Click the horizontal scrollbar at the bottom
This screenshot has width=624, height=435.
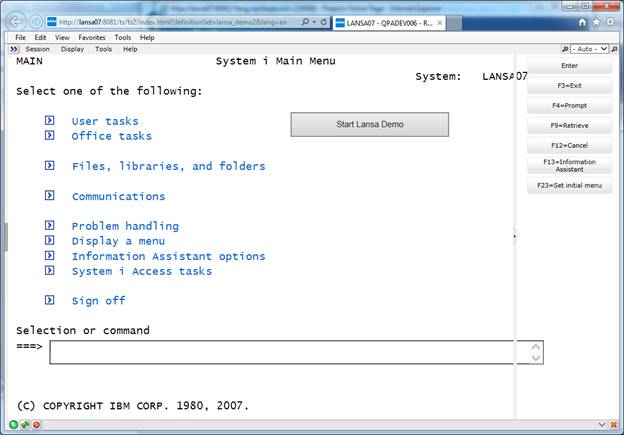point(300,424)
